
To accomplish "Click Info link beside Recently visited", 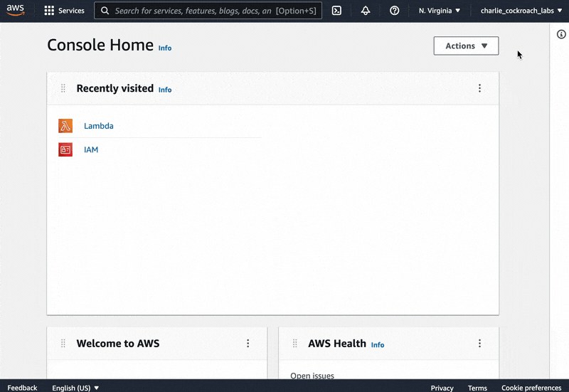I will coord(165,90).
